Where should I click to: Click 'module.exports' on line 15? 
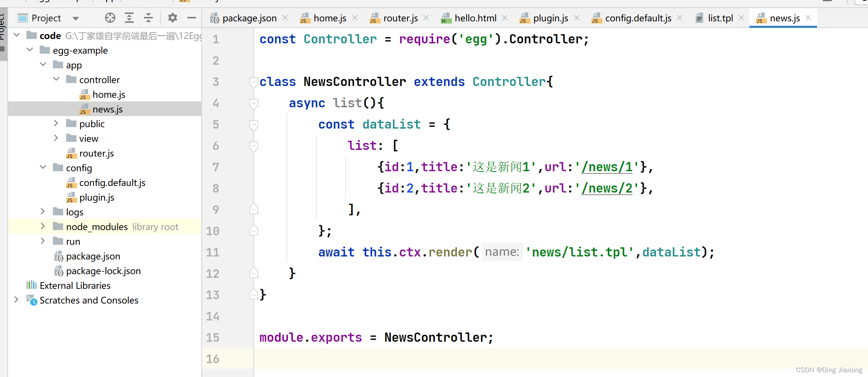click(310, 337)
